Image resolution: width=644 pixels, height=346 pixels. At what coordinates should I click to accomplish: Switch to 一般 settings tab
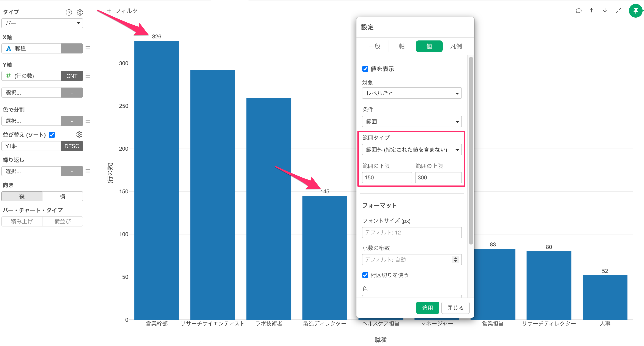click(x=374, y=46)
